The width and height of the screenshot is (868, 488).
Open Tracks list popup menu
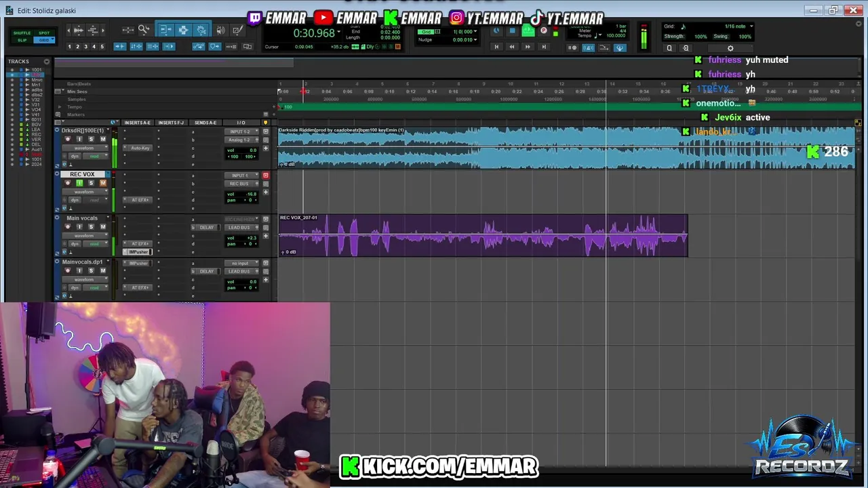point(47,62)
